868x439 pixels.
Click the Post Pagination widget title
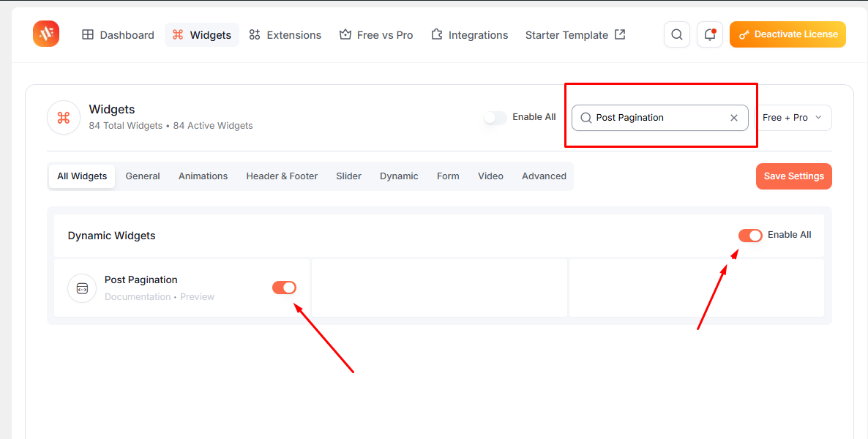coord(141,279)
